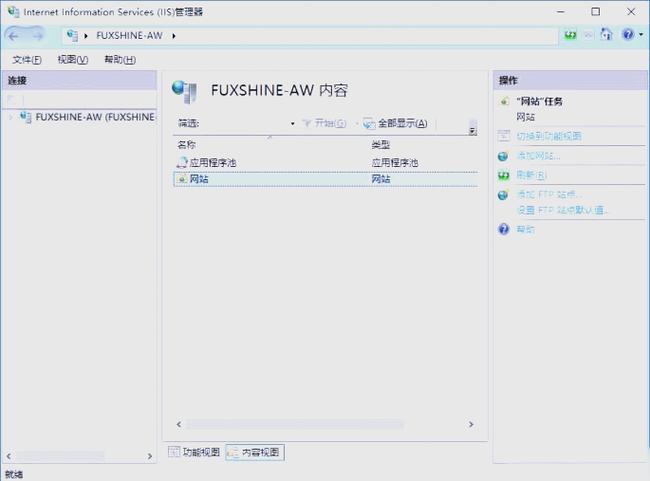Open the 文件(F) menu

pos(27,60)
